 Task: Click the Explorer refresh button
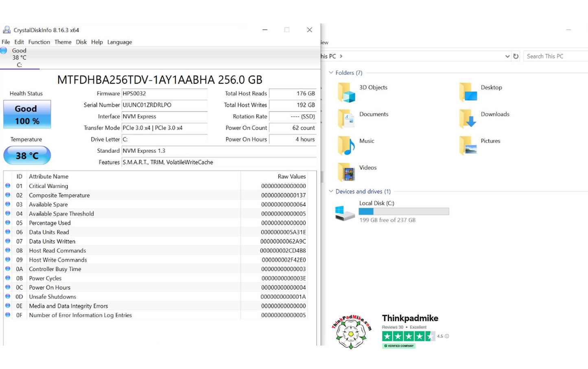pos(516,56)
